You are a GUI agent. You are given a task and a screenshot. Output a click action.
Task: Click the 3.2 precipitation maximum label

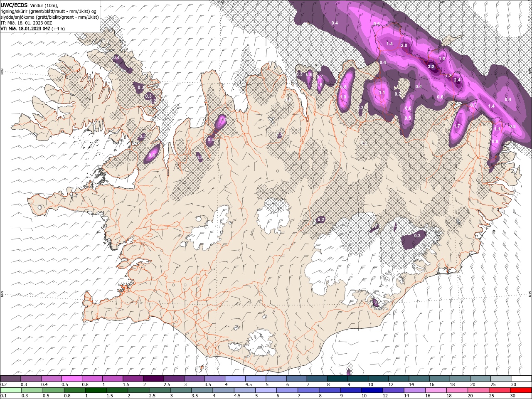(431, 66)
